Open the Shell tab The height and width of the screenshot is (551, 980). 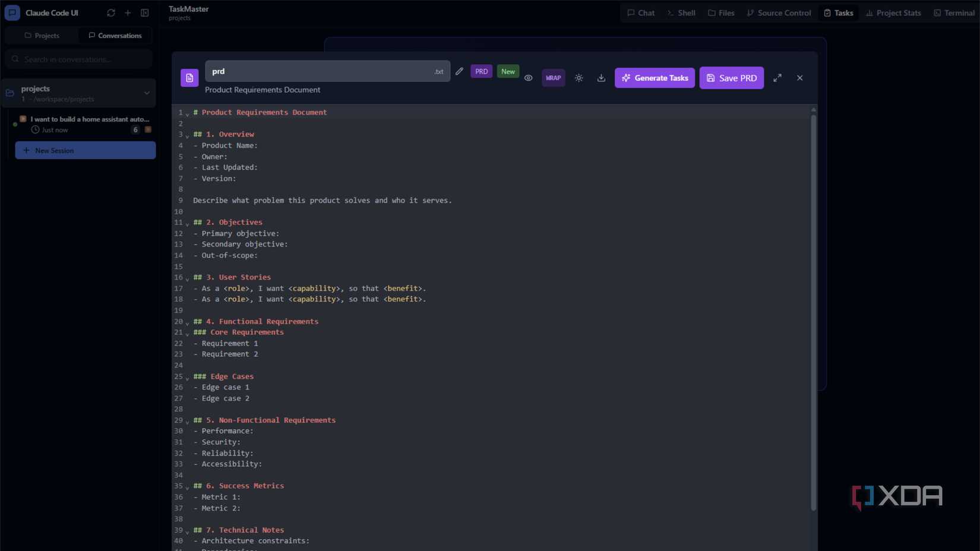pos(681,12)
